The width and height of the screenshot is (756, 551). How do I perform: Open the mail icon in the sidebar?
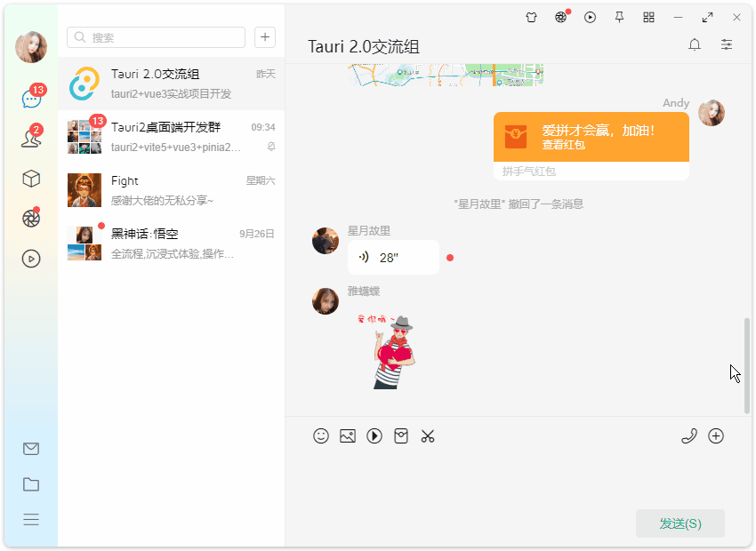[31, 449]
